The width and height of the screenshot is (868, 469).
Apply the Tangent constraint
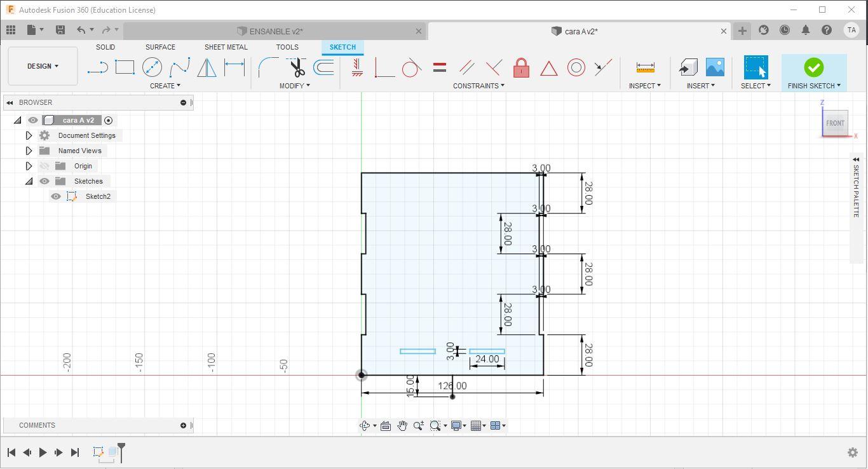[412, 67]
